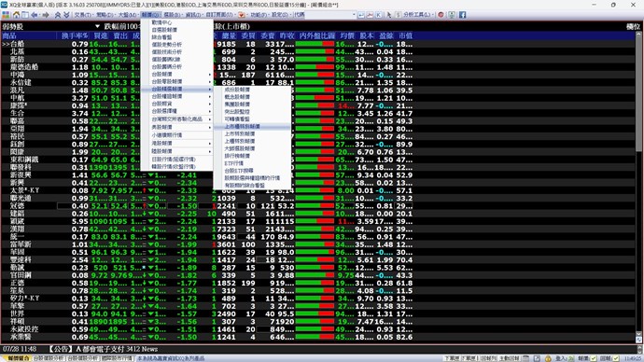Click the monitor icon before Facebook icon
644x362 pixels.
(452, 15)
